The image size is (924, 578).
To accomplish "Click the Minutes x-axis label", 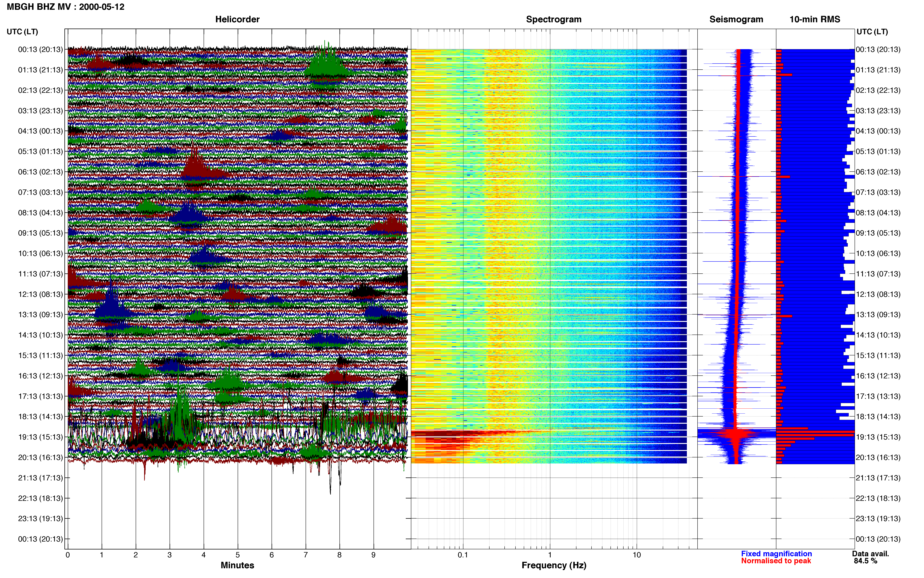I will 237,565.
